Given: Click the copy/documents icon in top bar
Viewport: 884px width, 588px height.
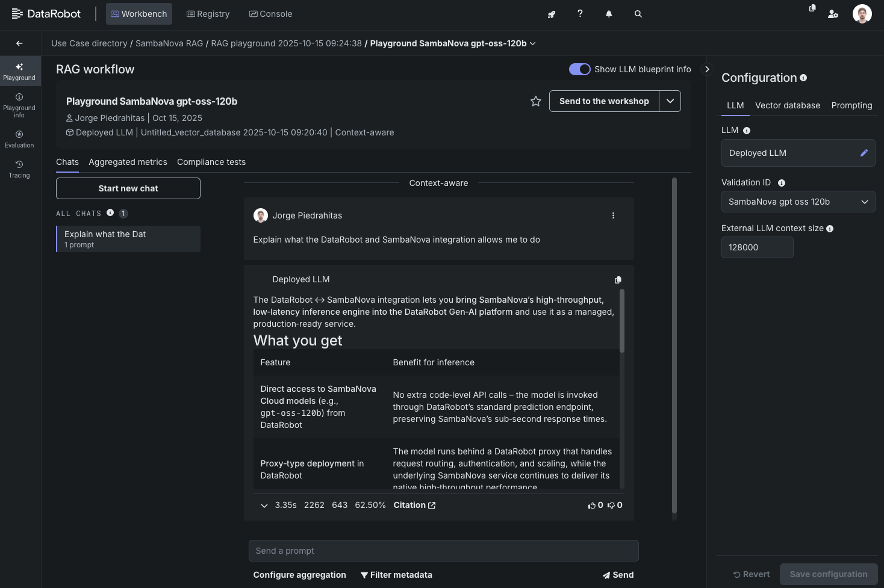Looking at the screenshot, I should (x=812, y=8).
